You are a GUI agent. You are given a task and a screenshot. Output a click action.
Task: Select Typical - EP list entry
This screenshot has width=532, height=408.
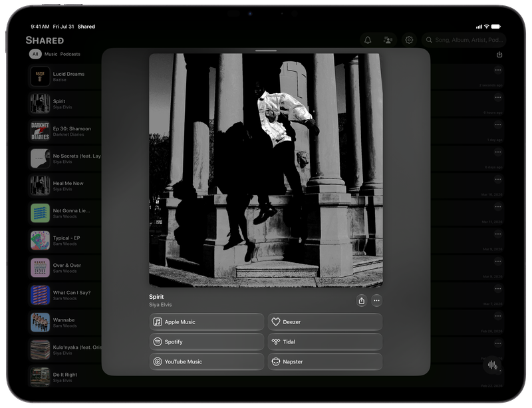click(65, 240)
